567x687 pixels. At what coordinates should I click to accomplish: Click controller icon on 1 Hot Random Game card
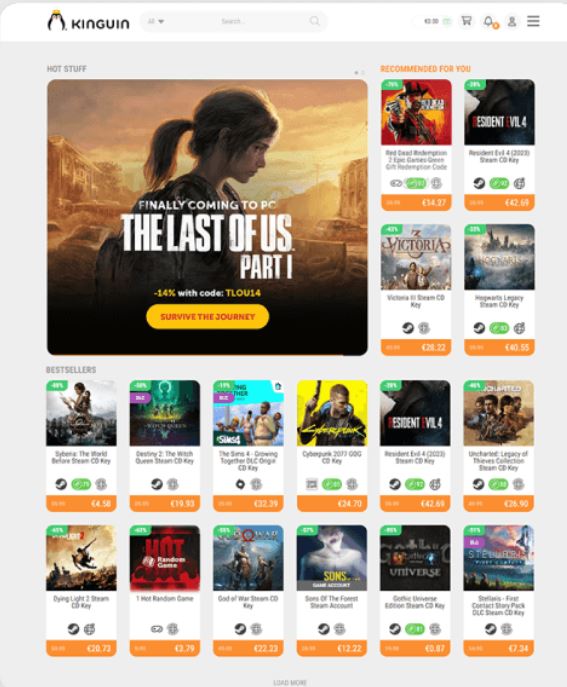[156, 629]
